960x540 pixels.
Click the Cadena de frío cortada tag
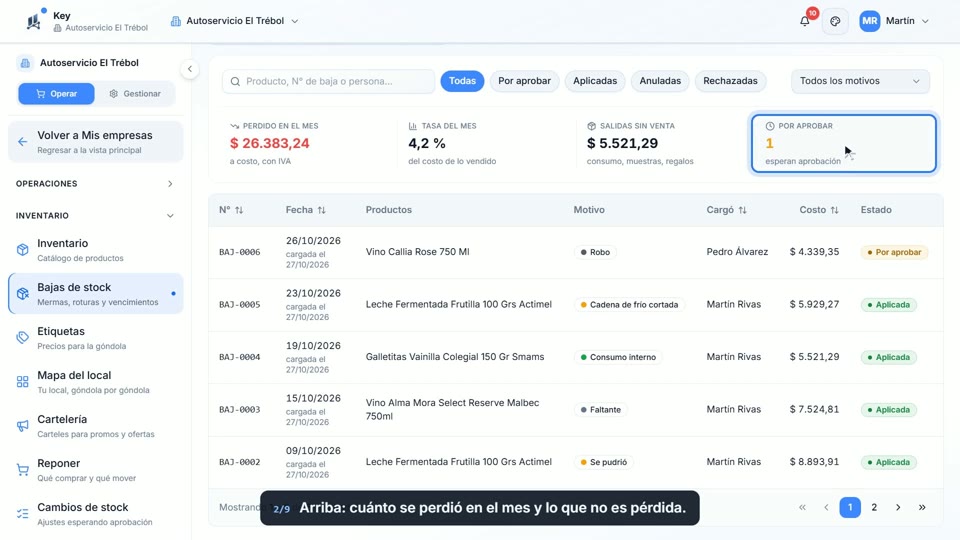tap(629, 305)
